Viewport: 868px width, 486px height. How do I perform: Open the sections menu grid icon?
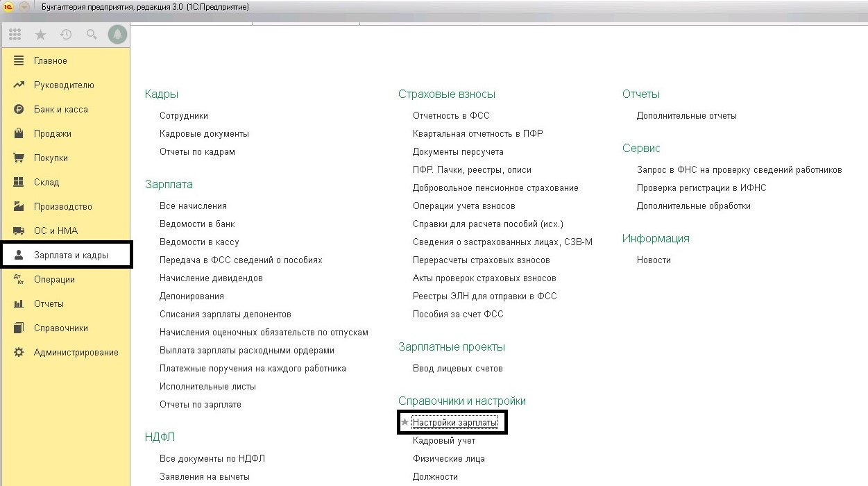[15, 34]
